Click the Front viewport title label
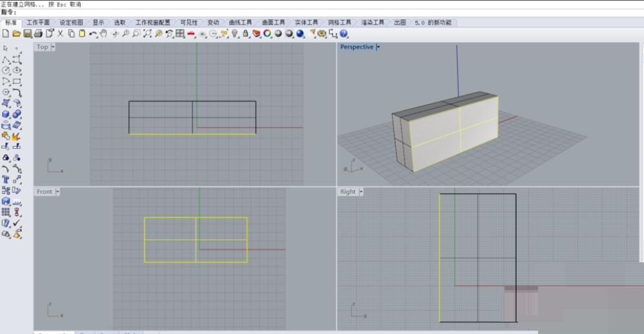Viewport: 644px width, 334px height. pos(44,192)
